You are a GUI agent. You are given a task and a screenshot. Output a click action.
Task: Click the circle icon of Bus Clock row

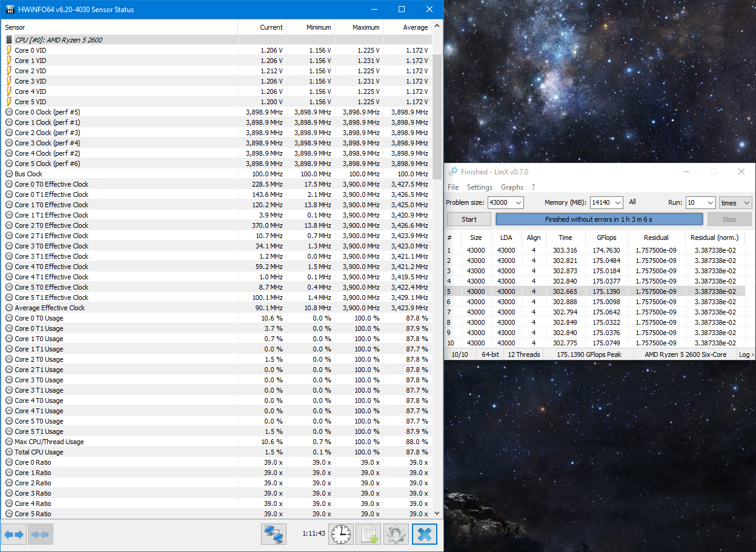[9, 174]
